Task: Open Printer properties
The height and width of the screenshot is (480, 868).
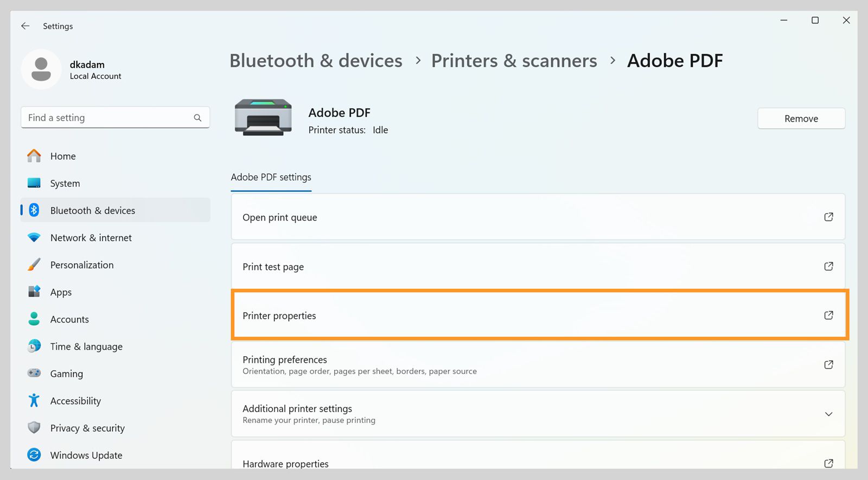Action: click(x=538, y=315)
